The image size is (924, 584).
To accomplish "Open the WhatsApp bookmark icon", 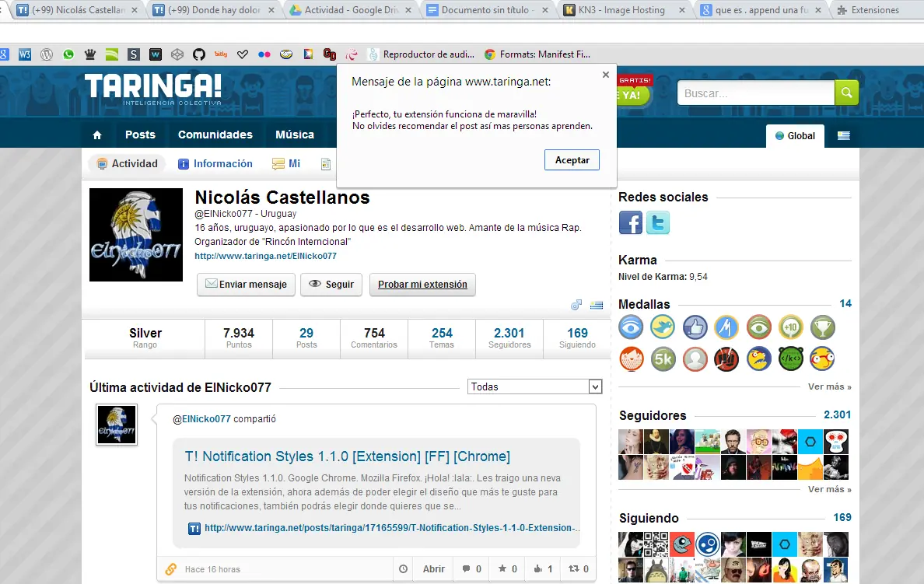I will pos(68,54).
